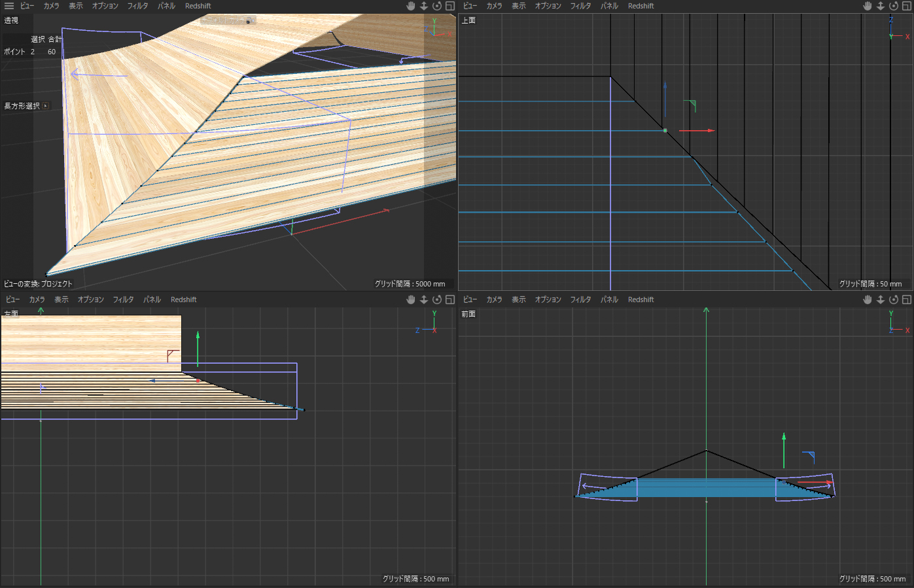
Task: Click the zoom arrows icon in top view
Action: click(881, 6)
